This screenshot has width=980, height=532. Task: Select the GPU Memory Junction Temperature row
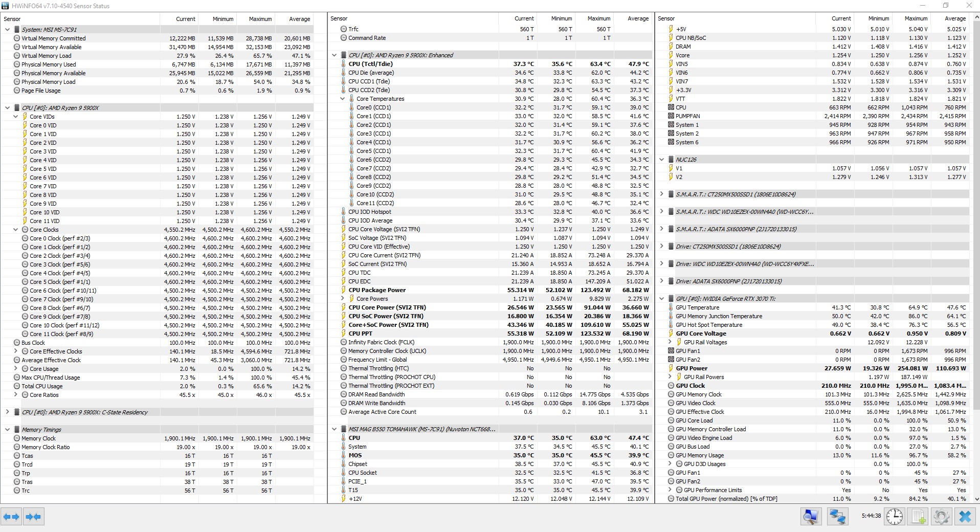[813, 316]
